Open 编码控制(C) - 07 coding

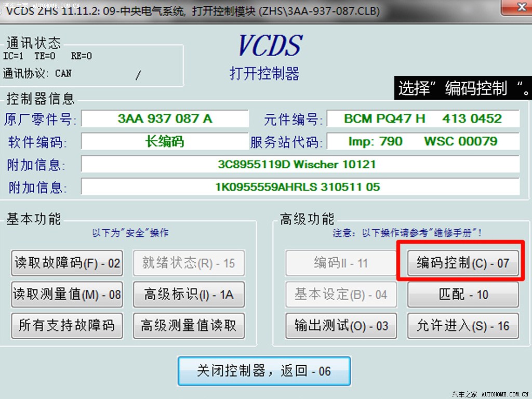point(463,263)
